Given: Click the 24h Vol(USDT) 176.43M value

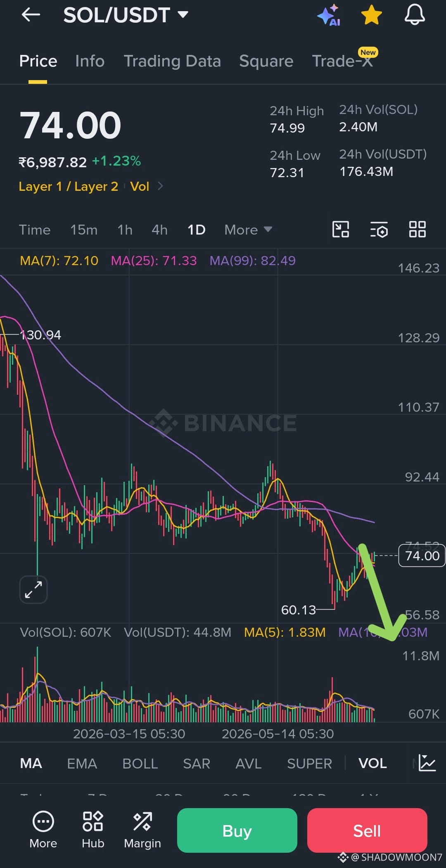Looking at the screenshot, I should 366,171.
